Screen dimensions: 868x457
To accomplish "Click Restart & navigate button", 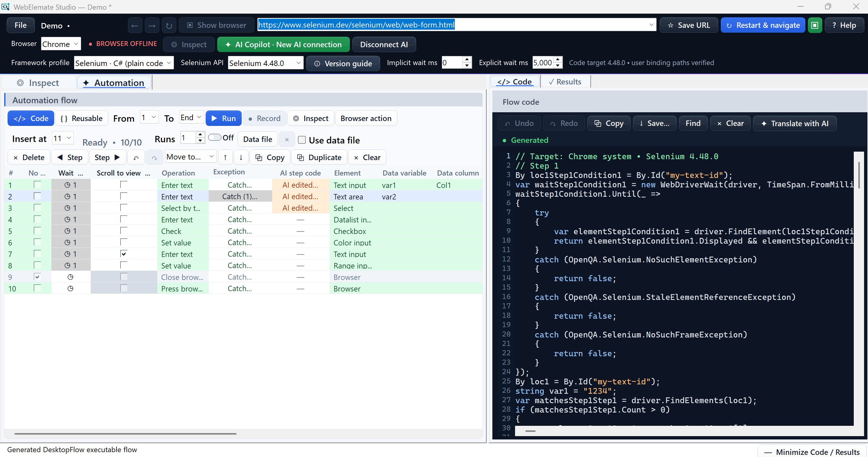I will tap(763, 25).
